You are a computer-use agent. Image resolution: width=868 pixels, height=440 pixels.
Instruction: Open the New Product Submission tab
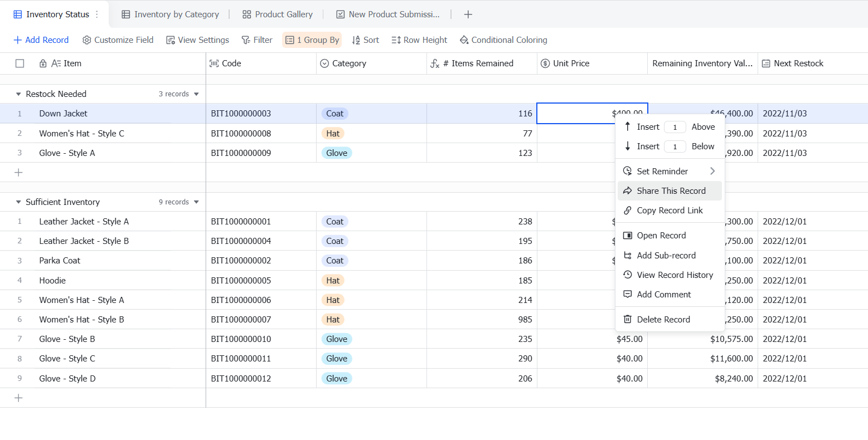point(388,14)
